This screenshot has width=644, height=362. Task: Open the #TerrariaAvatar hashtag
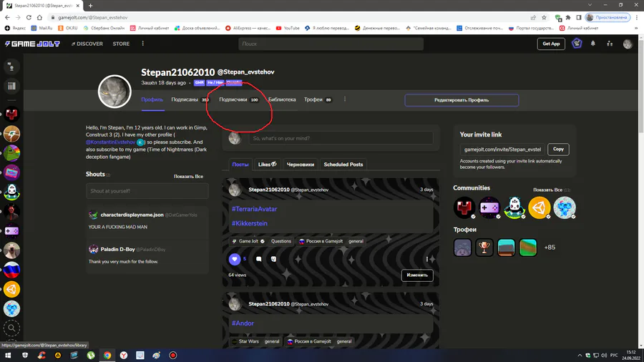click(254, 209)
